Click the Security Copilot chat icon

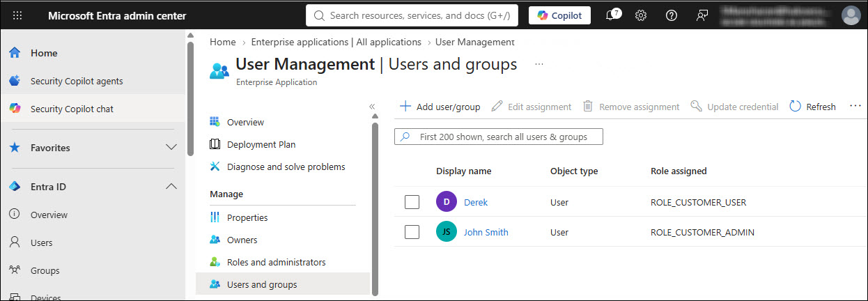pos(15,109)
